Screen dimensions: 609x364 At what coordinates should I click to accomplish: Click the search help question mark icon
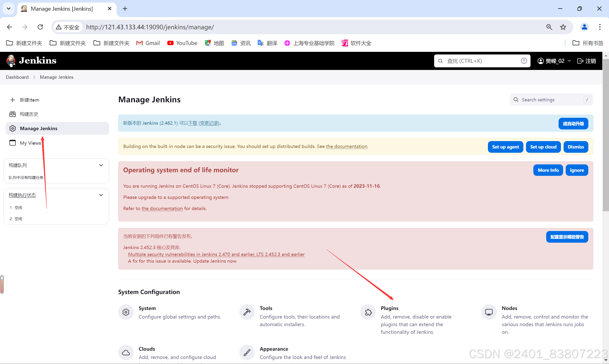pyautogui.click(x=524, y=61)
